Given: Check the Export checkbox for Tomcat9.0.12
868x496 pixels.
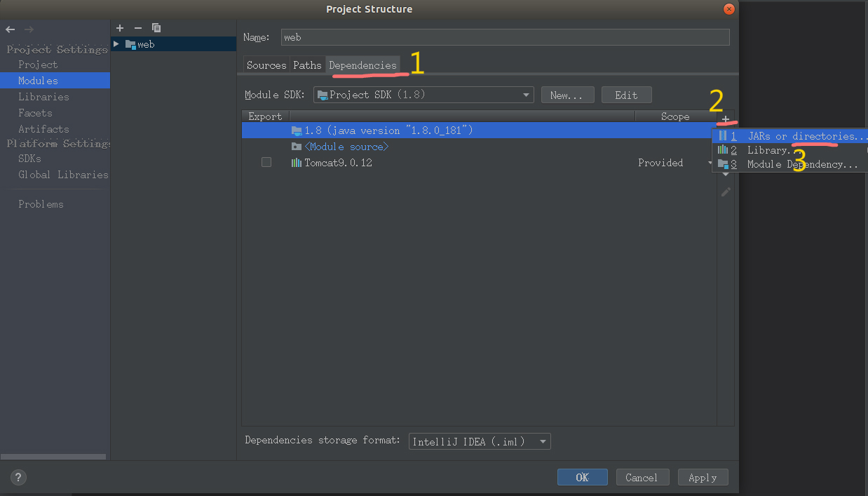Looking at the screenshot, I should 266,162.
